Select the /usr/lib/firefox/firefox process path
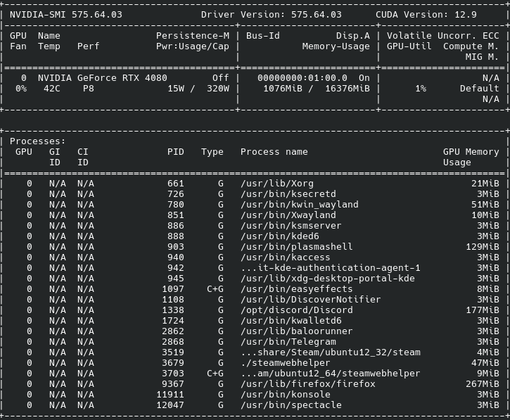The height and width of the screenshot is (420, 510). click(307, 384)
